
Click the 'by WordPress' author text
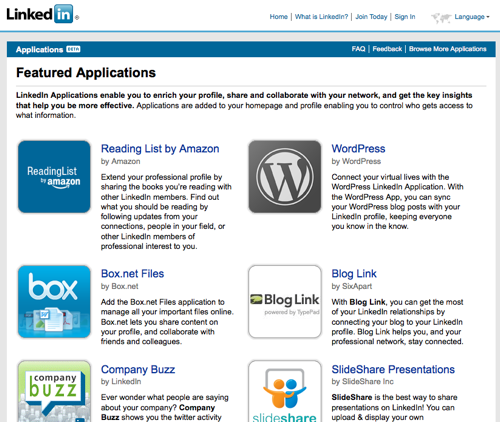point(356,161)
